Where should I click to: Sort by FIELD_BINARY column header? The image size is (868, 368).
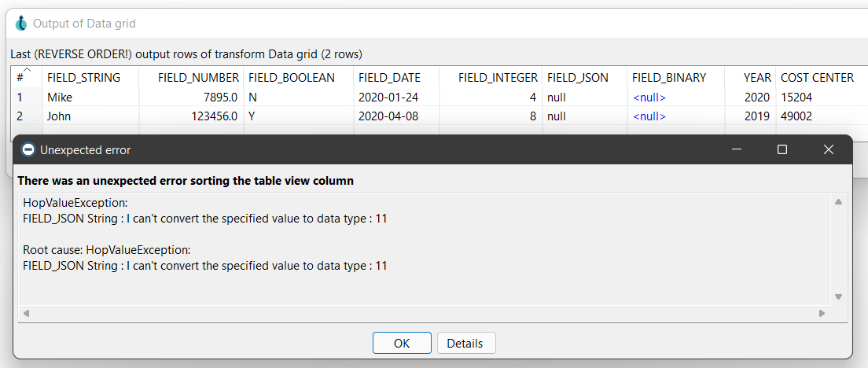coord(676,78)
